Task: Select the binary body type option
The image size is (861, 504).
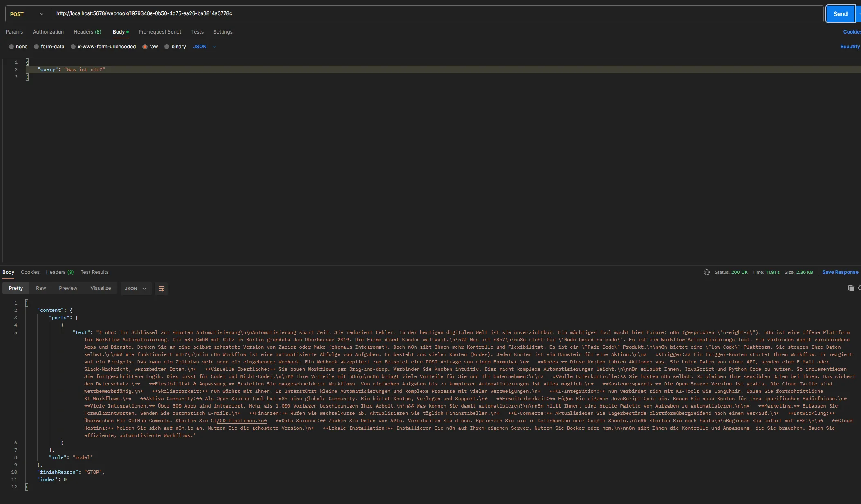Action: [167, 47]
